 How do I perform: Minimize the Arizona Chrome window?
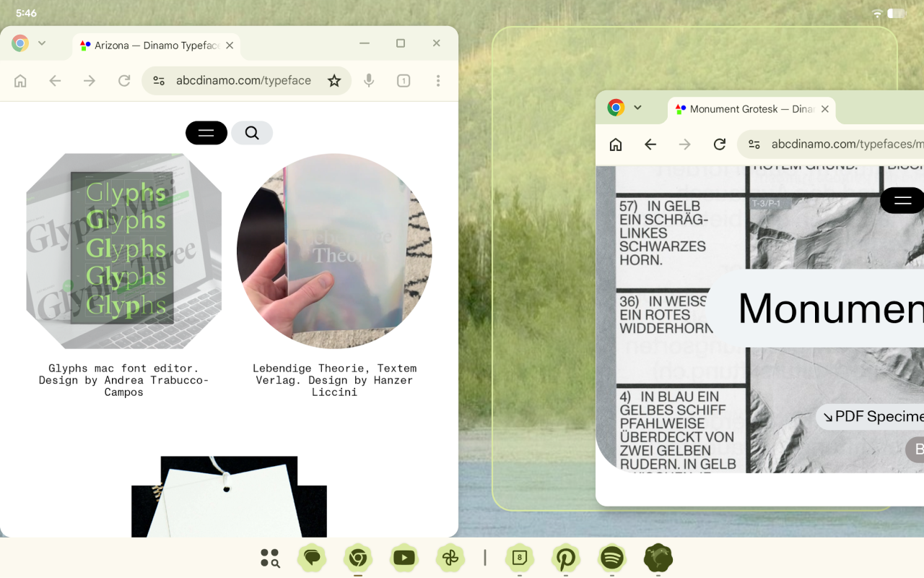pyautogui.click(x=365, y=43)
